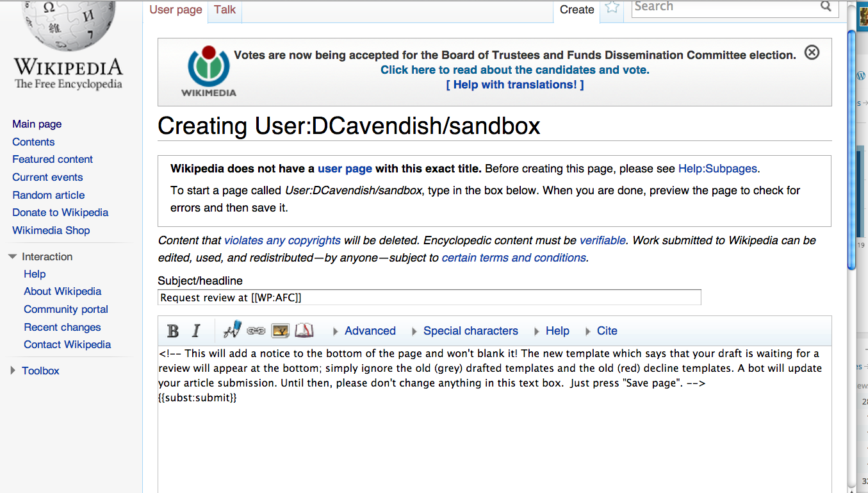Open Community portal link
The width and height of the screenshot is (868, 493).
[x=66, y=309]
